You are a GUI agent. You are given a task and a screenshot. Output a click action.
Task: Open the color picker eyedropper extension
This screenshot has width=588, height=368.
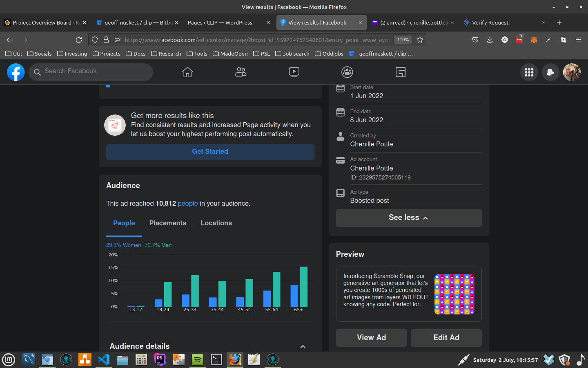548,40
